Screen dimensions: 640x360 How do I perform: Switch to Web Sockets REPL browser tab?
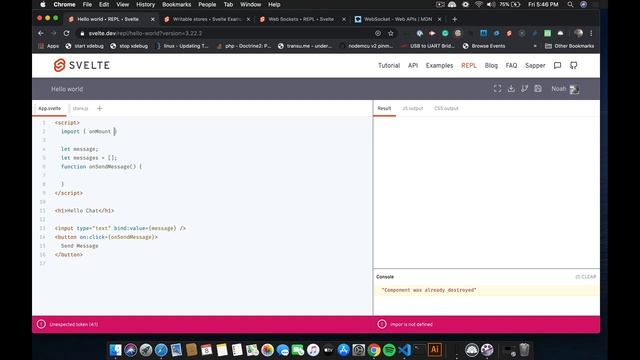(301, 19)
